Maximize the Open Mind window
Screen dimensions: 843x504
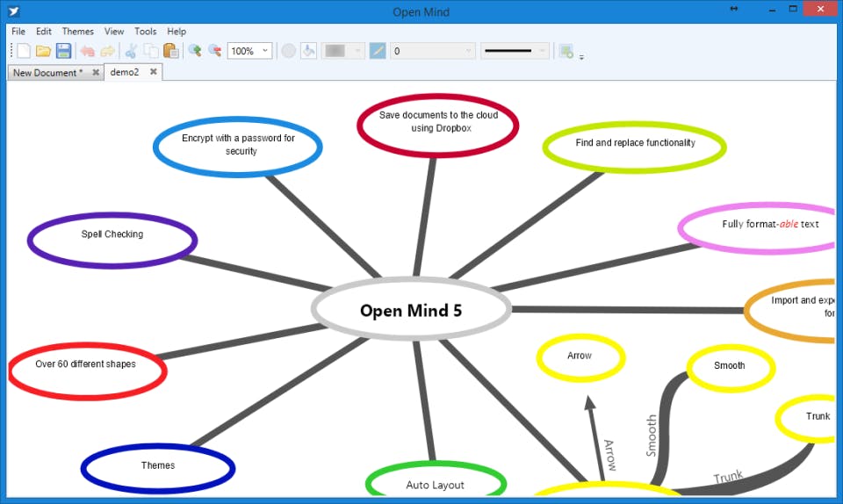coord(793,9)
